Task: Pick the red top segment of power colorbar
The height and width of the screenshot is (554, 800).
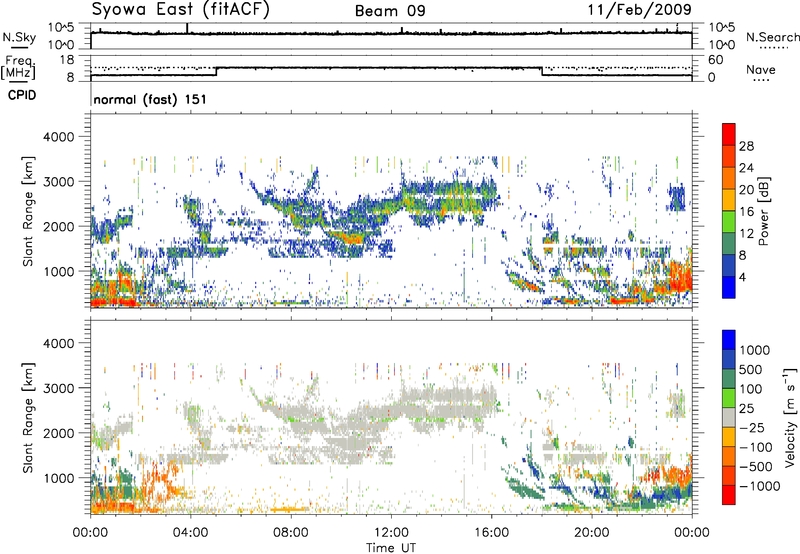Action: [x=729, y=134]
